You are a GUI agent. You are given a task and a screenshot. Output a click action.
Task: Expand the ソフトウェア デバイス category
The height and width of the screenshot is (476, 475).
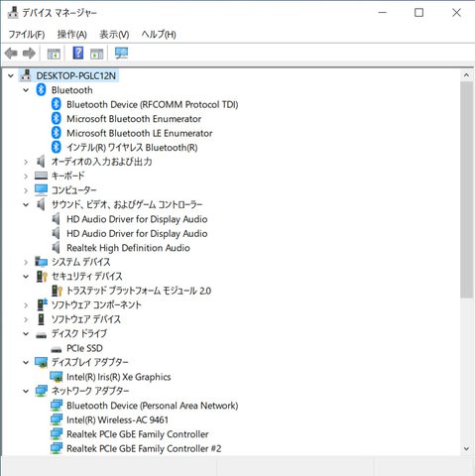pyautogui.click(x=26, y=319)
